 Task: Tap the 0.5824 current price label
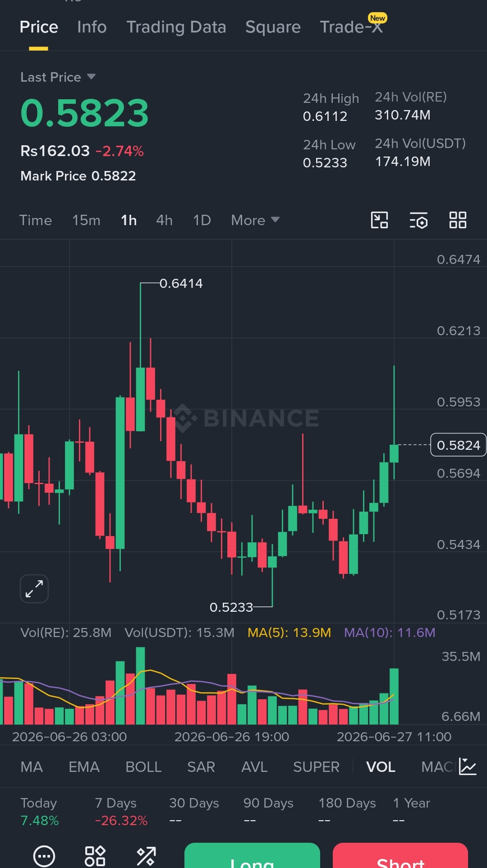(458, 445)
